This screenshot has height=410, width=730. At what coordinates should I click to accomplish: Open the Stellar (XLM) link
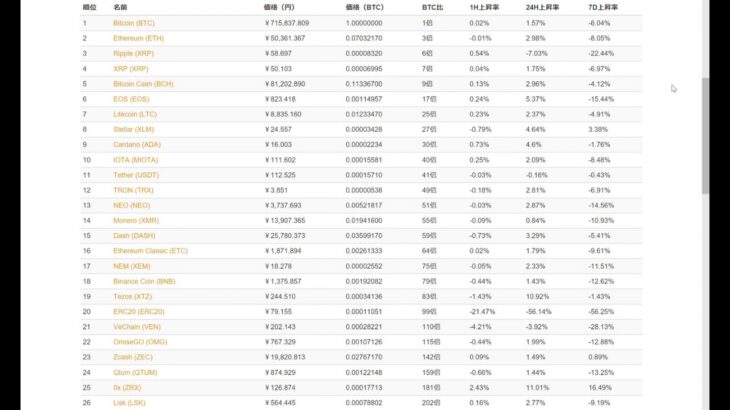pos(135,129)
